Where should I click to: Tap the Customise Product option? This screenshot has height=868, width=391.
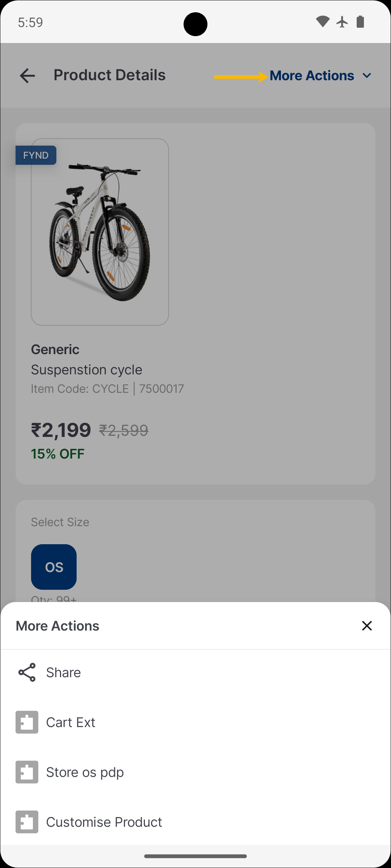(x=104, y=822)
